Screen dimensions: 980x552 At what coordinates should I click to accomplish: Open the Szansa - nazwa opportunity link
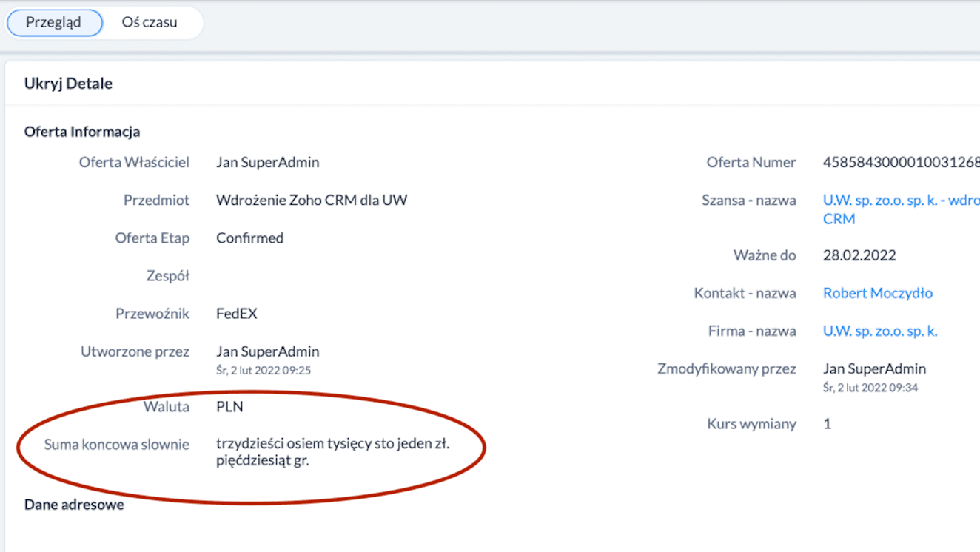[900, 201]
